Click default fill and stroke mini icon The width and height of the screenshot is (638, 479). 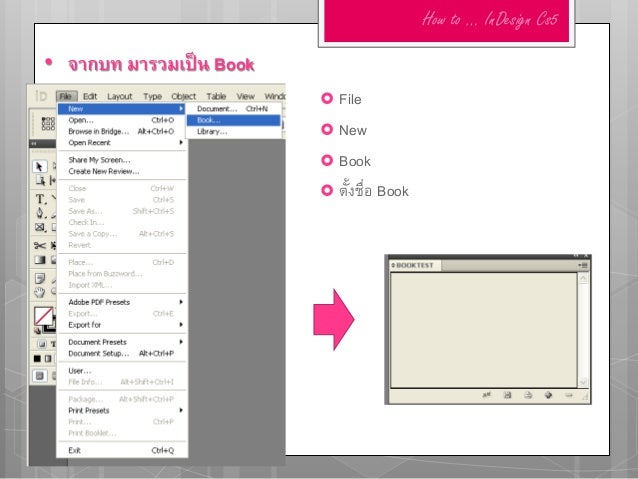(x=37, y=331)
